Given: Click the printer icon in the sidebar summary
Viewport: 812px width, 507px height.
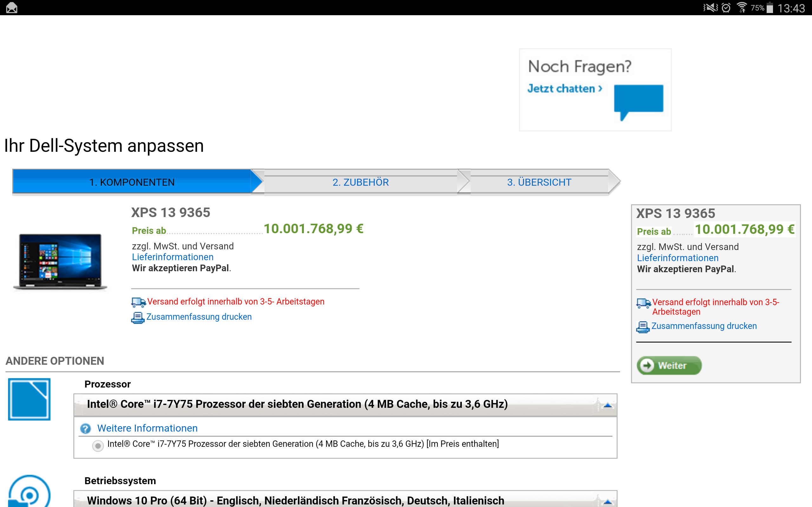Looking at the screenshot, I should [x=643, y=327].
